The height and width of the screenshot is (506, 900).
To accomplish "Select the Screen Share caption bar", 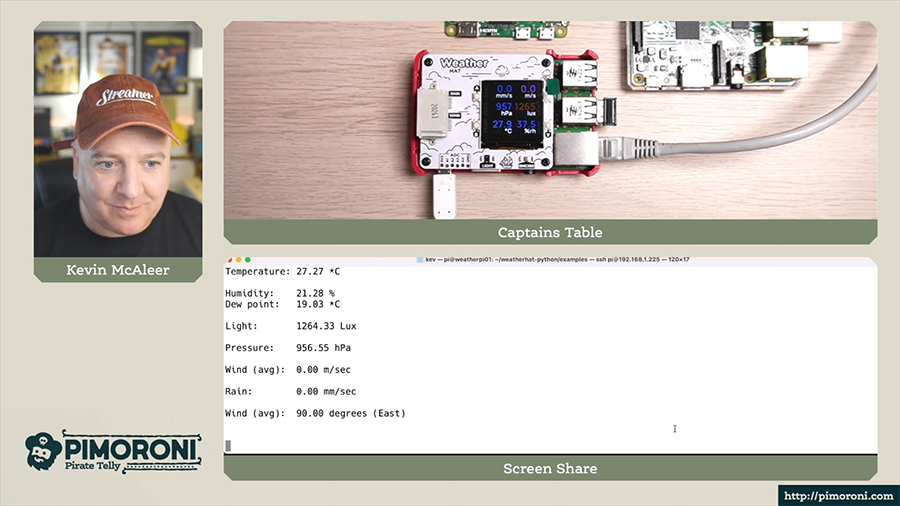I will coord(550,468).
